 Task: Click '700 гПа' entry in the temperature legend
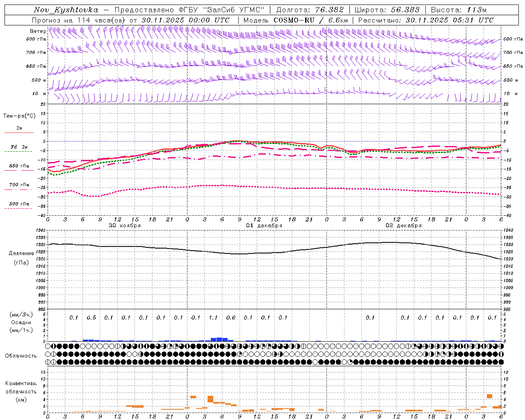pos(19,185)
